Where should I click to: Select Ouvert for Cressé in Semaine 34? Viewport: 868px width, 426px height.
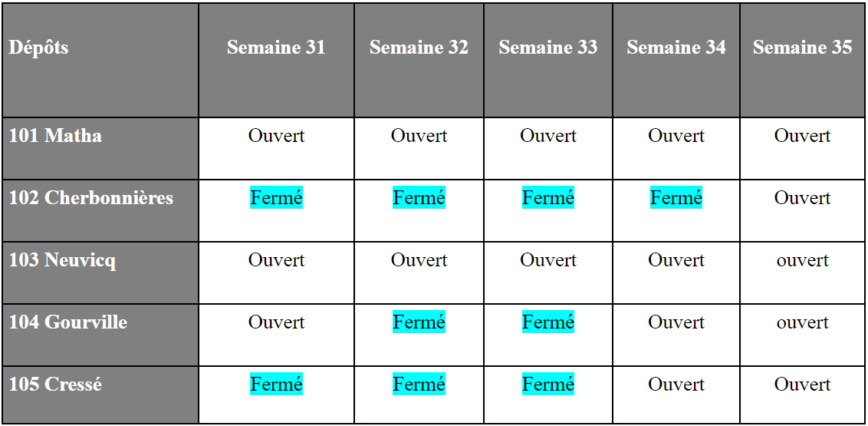point(676,385)
